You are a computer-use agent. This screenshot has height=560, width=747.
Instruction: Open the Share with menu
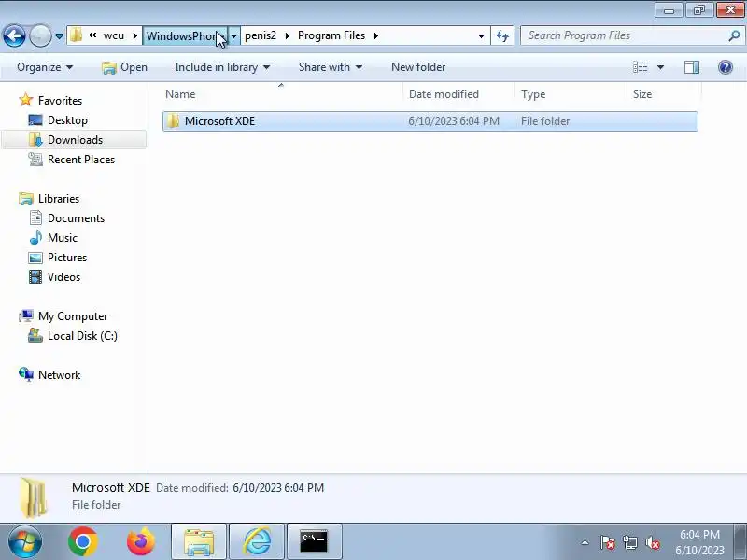click(331, 67)
